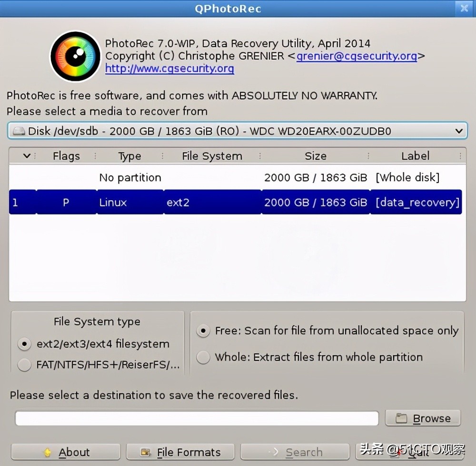The width and height of the screenshot is (476, 466).
Task: Click the Search button
Action: click(295, 452)
